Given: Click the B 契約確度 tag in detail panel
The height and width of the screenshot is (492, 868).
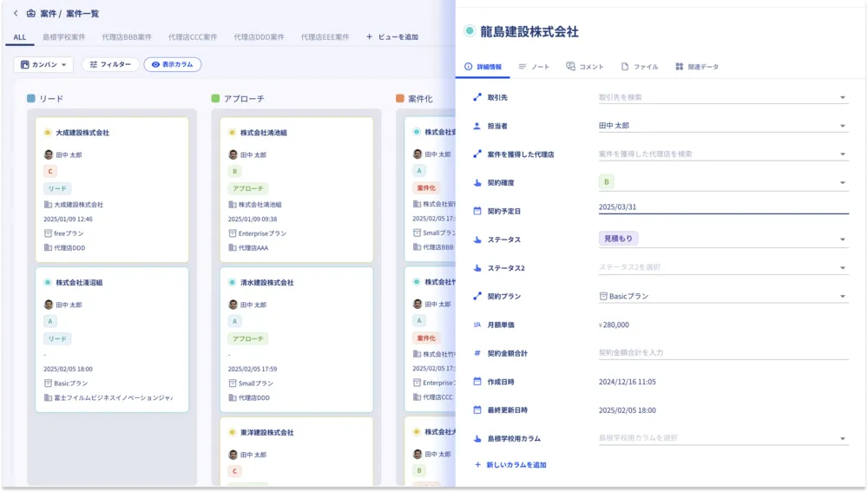Looking at the screenshot, I should (x=606, y=181).
